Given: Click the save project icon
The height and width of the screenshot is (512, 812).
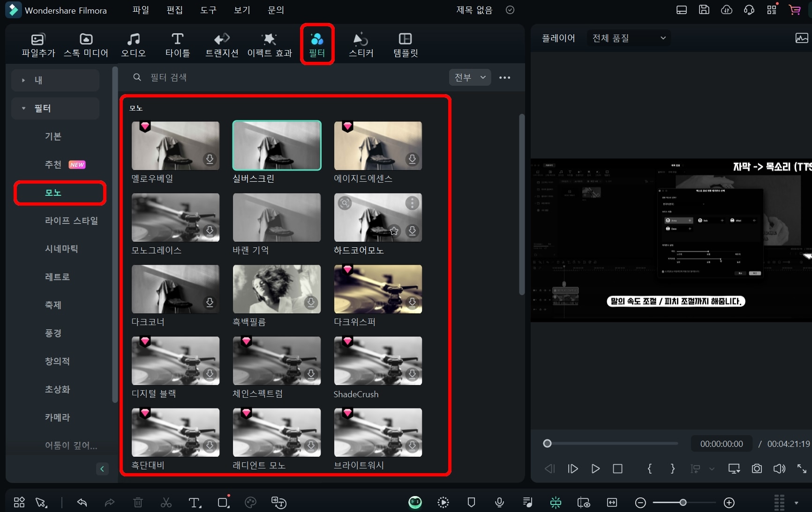Looking at the screenshot, I should [704, 10].
